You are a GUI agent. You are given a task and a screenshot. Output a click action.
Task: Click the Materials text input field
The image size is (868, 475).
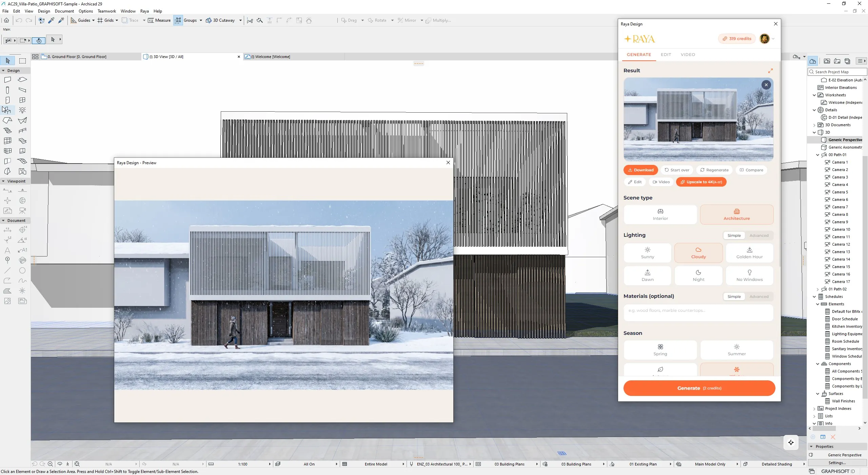click(698, 312)
